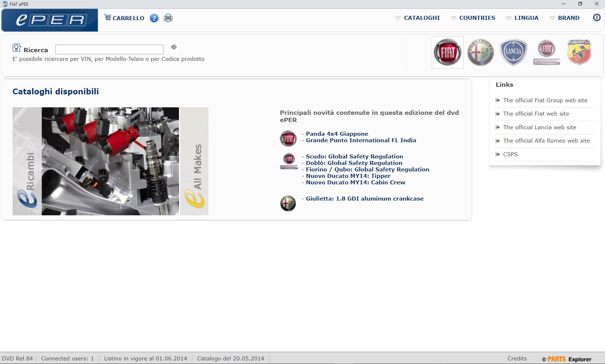
Task: Click the arrow bullet before CSPS
Action: pyautogui.click(x=498, y=154)
